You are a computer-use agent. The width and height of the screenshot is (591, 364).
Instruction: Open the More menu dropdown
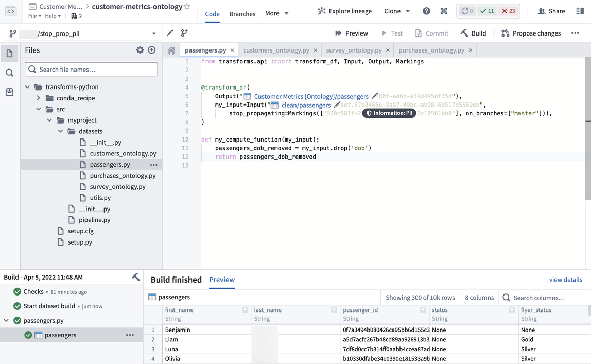coord(276,13)
